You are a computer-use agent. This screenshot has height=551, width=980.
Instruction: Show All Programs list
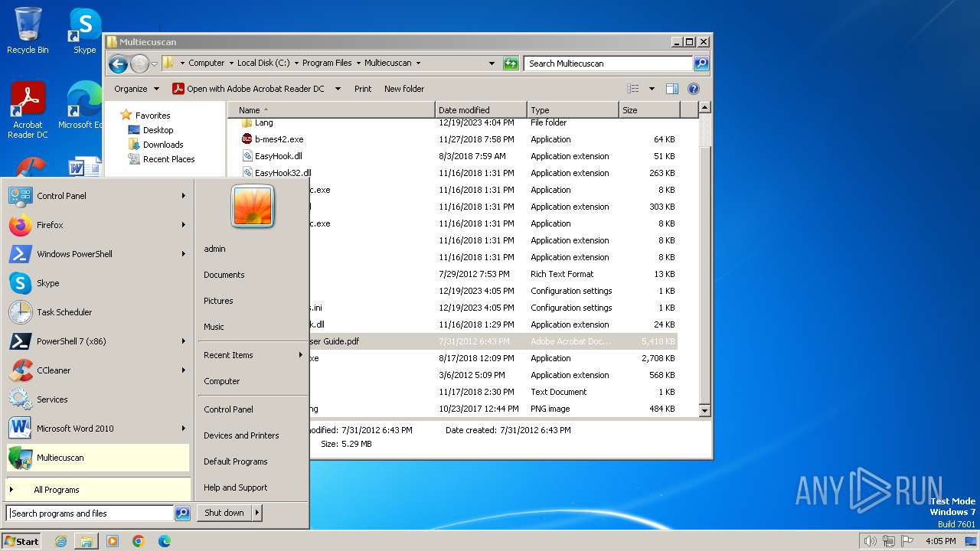pyautogui.click(x=98, y=490)
